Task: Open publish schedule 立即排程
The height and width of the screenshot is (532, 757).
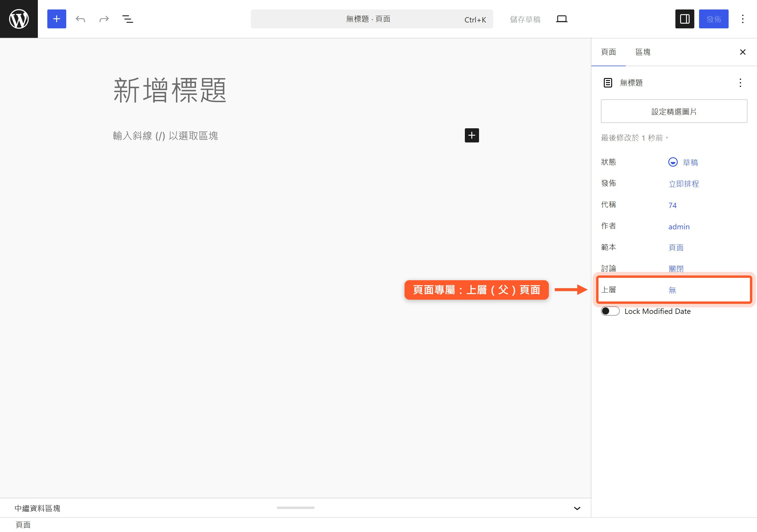Action: click(x=683, y=184)
